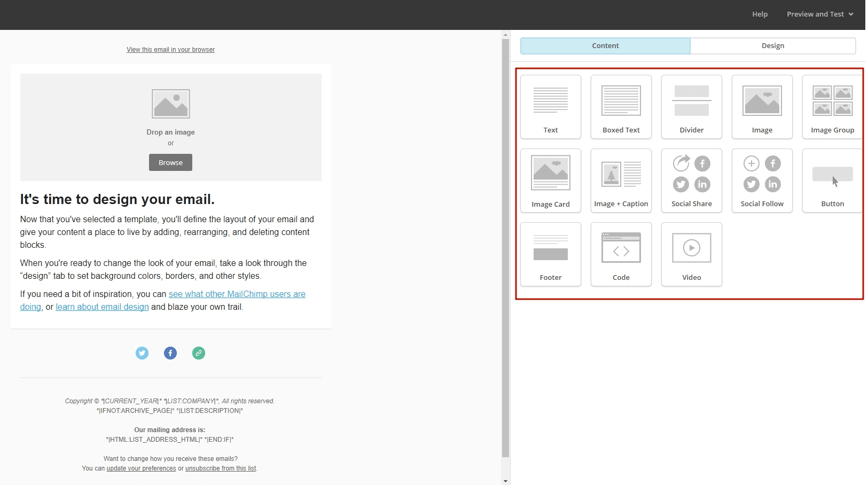
Task: Click the Browse button to upload image
Action: coord(170,162)
